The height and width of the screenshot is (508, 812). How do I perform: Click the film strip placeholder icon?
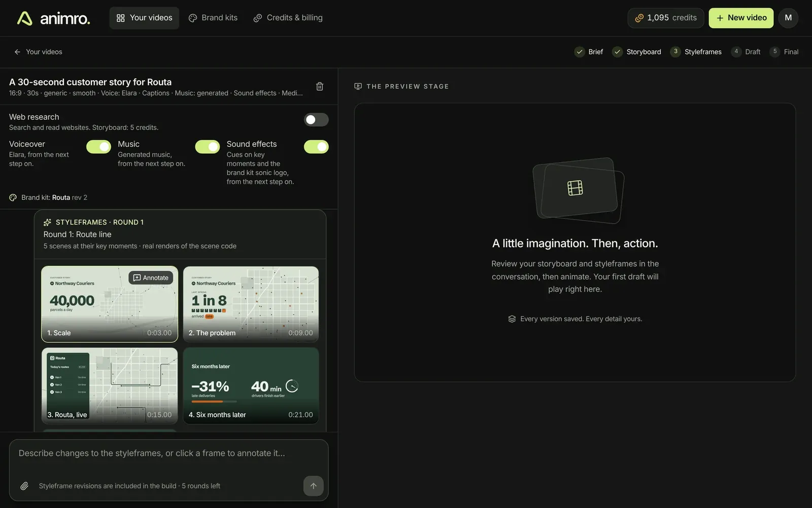pos(575,188)
